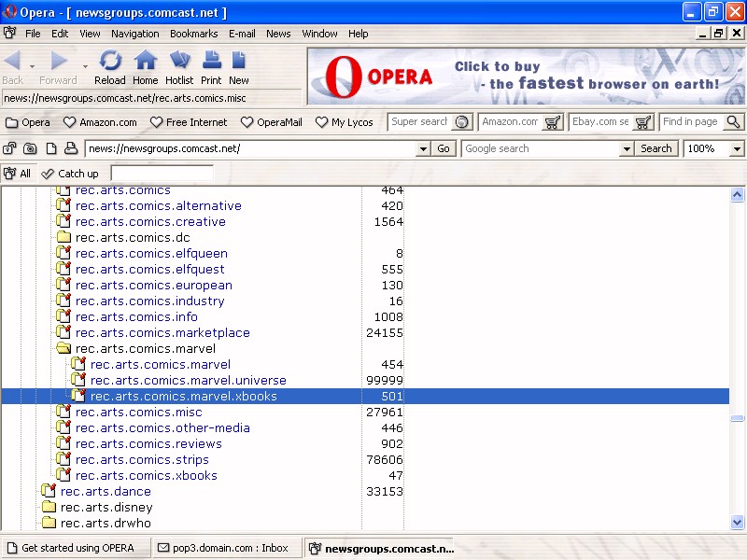The image size is (747, 560).
Task: Click the Search button
Action: pyautogui.click(x=656, y=148)
